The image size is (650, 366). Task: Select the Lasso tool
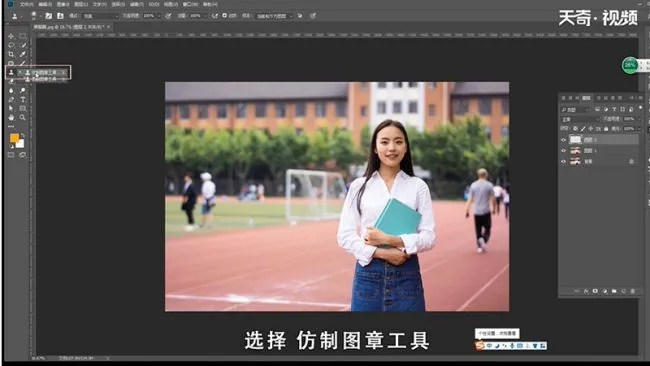tap(11, 45)
